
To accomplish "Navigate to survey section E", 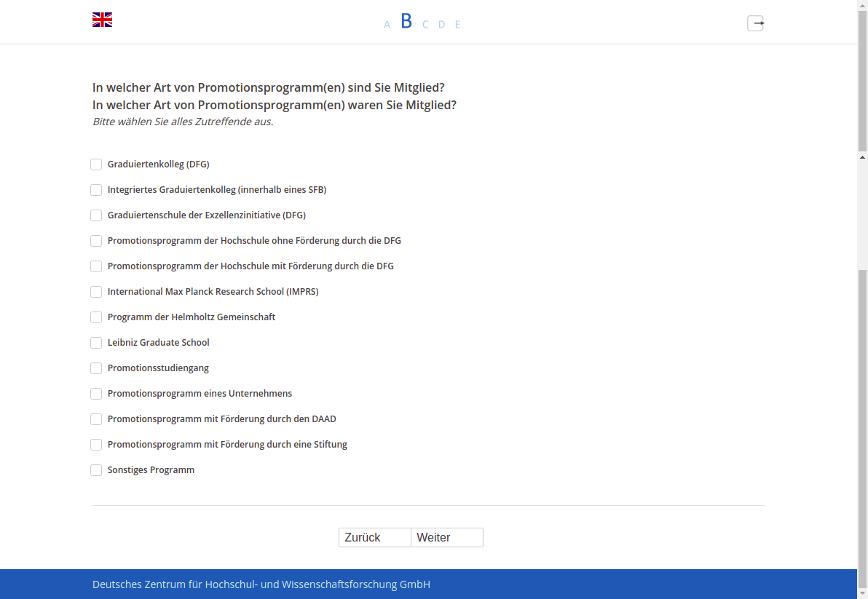I will coord(458,24).
